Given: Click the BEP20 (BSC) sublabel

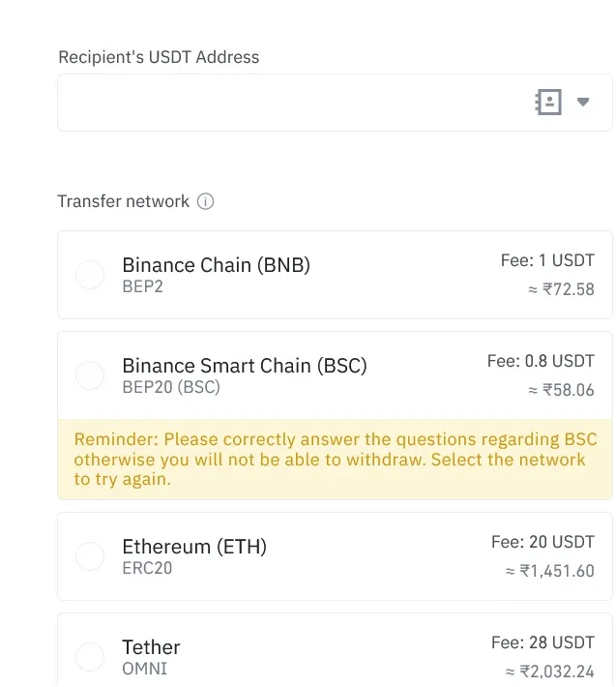Looking at the screenshot, I should [171, 387].
